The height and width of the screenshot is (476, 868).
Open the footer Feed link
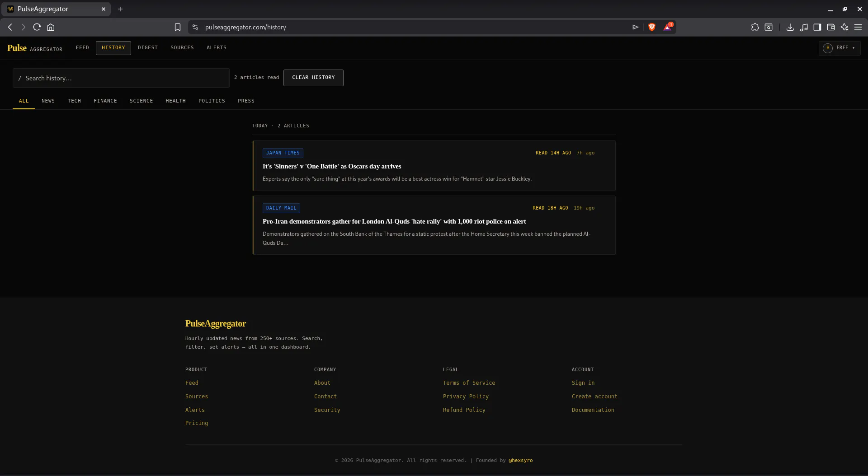coord(192,383)
